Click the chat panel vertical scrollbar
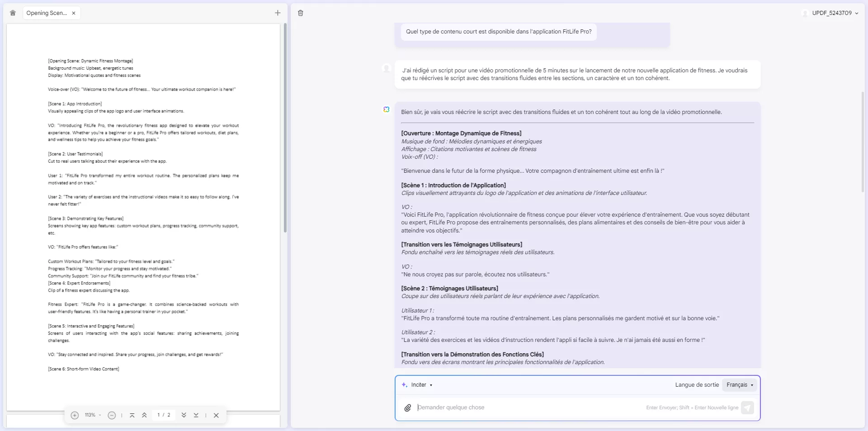868x431 pixels. (863, 142)
